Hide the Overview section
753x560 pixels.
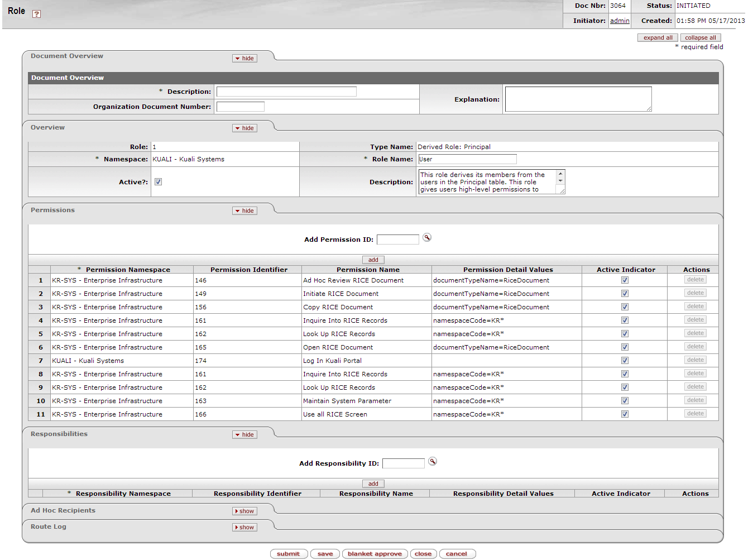click(244, 128)
